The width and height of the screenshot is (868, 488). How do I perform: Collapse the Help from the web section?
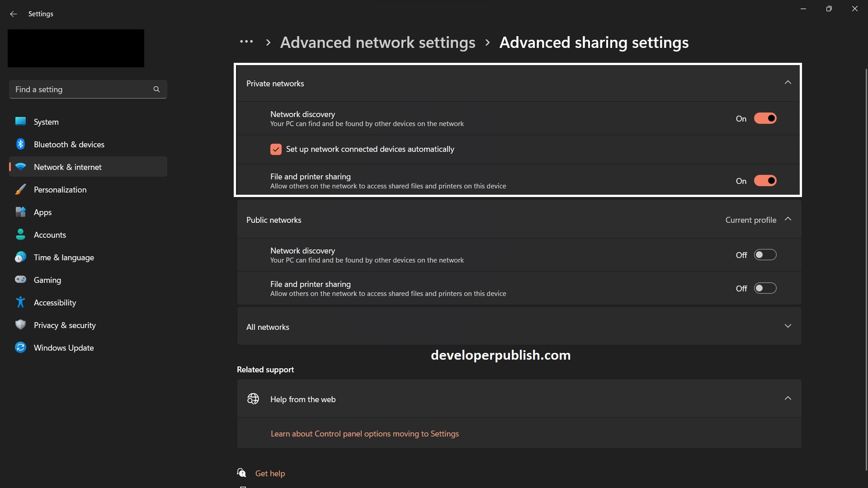[788, 398]
